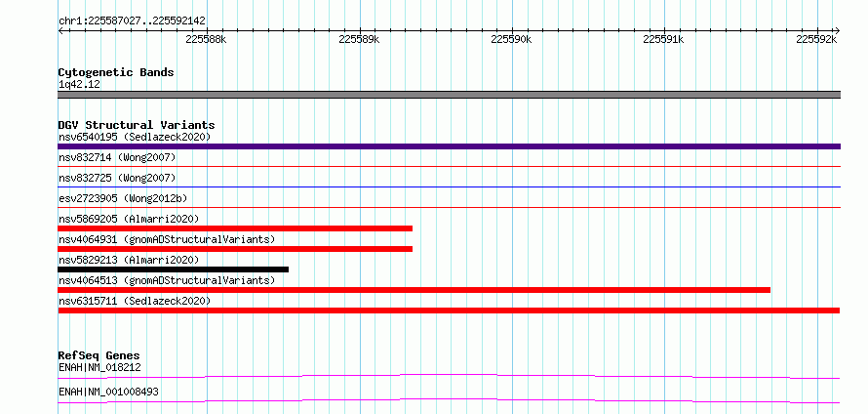The width and height of the screenshot is (868, 414).
Task: Select the gray cytogenetic band bar
Action: pos(449,95)
